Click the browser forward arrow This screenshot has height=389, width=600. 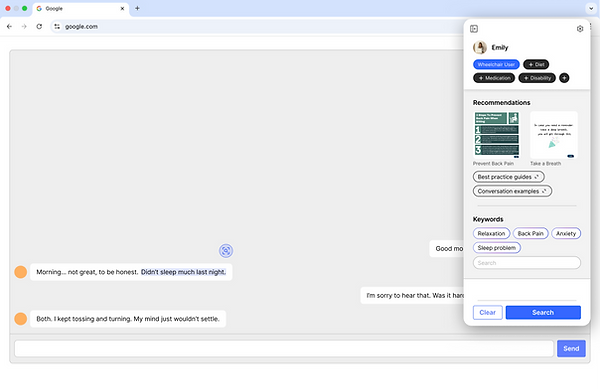click(24, 26)
